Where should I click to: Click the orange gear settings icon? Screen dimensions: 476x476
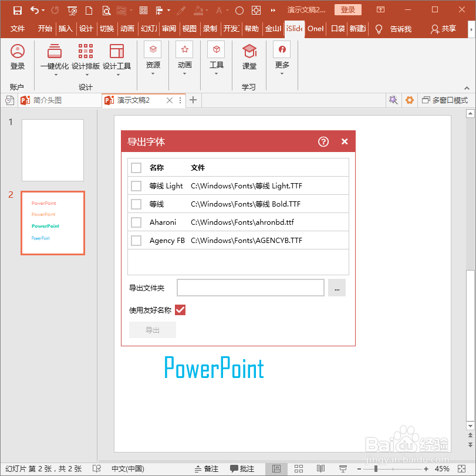[410, 100]
